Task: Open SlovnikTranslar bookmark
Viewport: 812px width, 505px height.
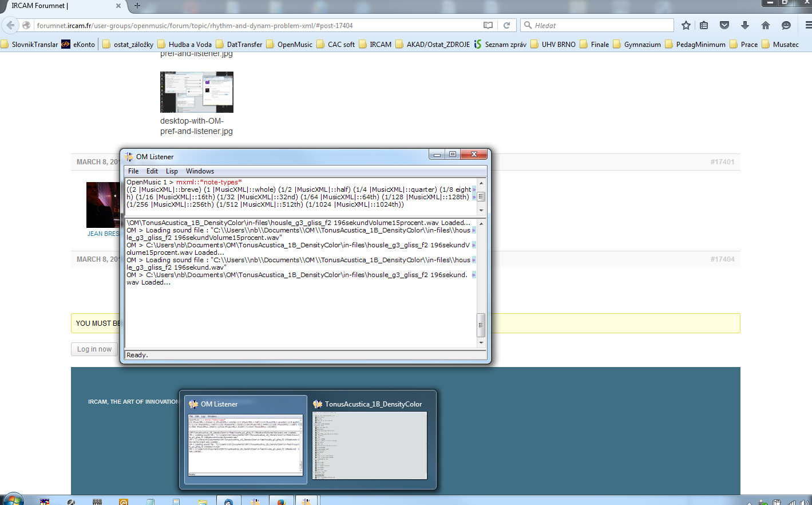Action: coord(30,44)
